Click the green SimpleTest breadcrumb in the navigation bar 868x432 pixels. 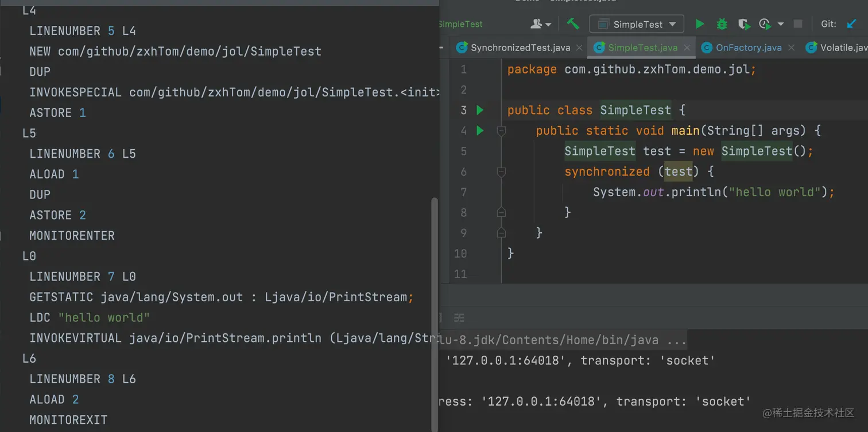[x=460, y=24]
